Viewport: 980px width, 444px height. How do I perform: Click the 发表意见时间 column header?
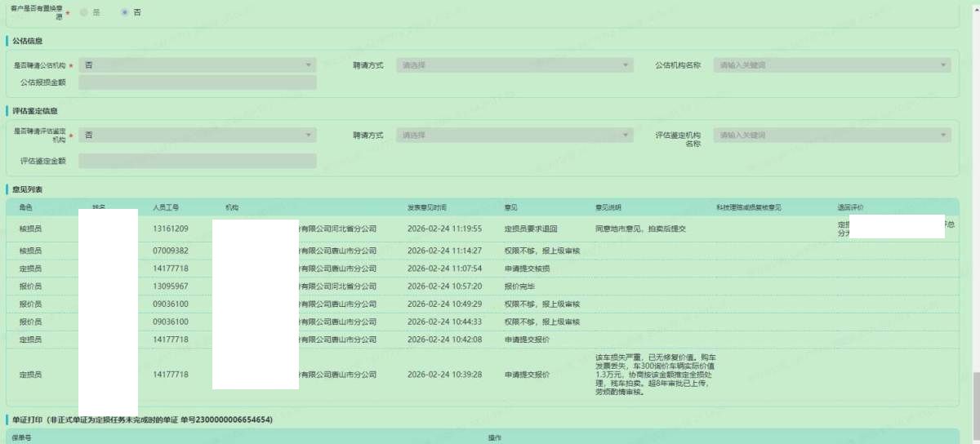(427, 207)
